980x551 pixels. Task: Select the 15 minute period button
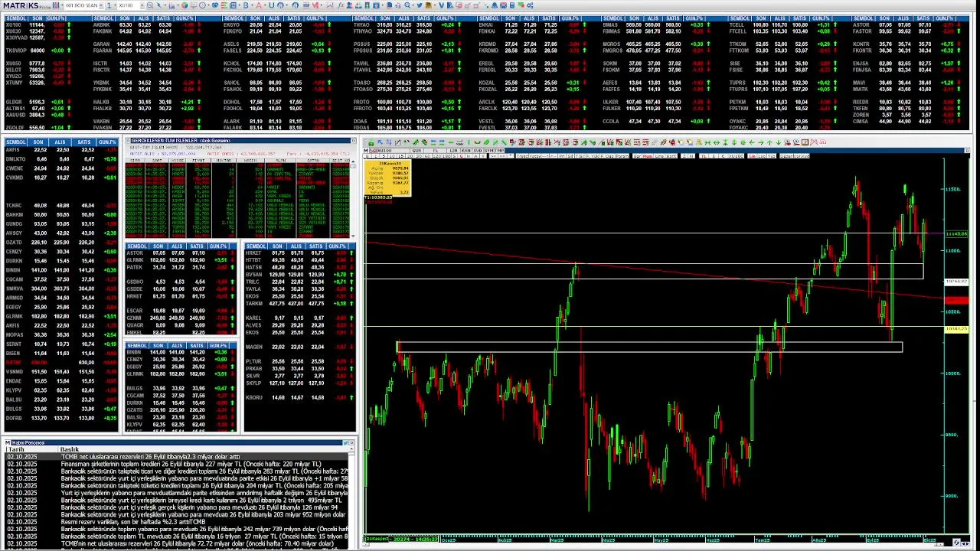[x=403, y=156]
